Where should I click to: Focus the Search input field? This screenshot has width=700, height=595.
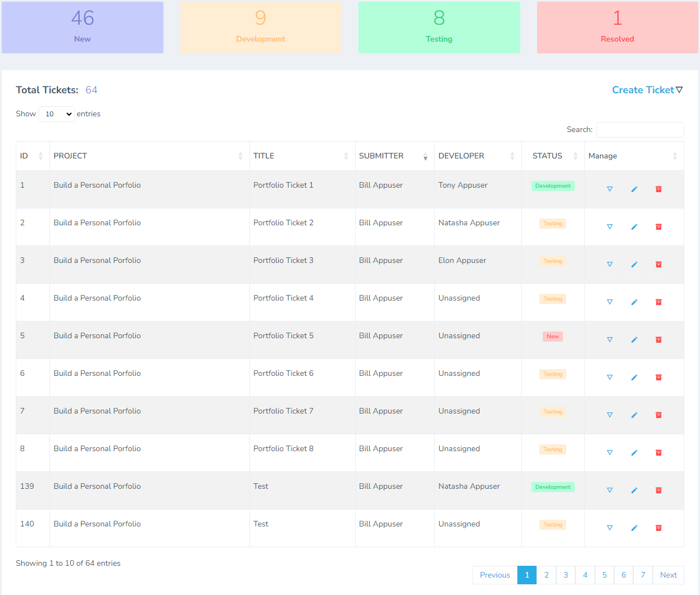pyautogui.click(x=639, y=130)
